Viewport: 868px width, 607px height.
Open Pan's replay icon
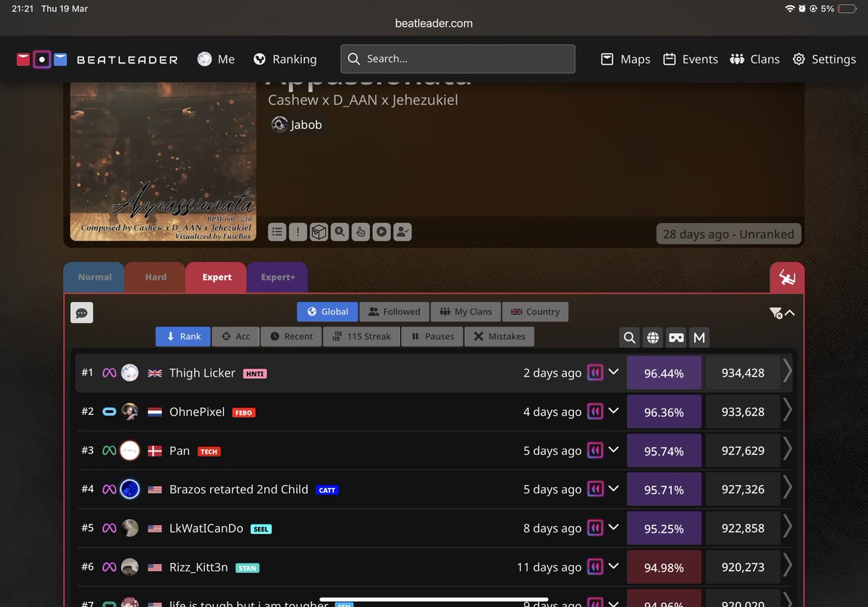pyautogui.click(x=595, y=451)
